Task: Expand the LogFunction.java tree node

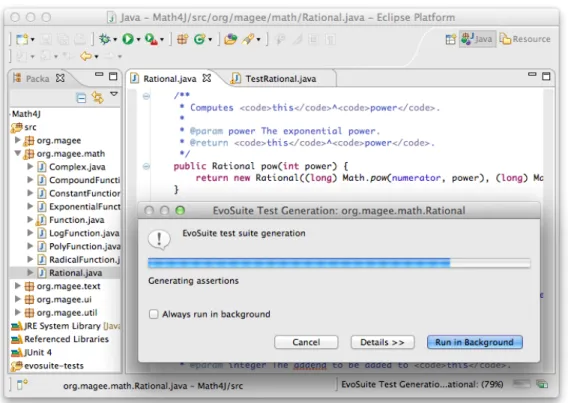Action: pyautogui.click(x=30, y=233)
